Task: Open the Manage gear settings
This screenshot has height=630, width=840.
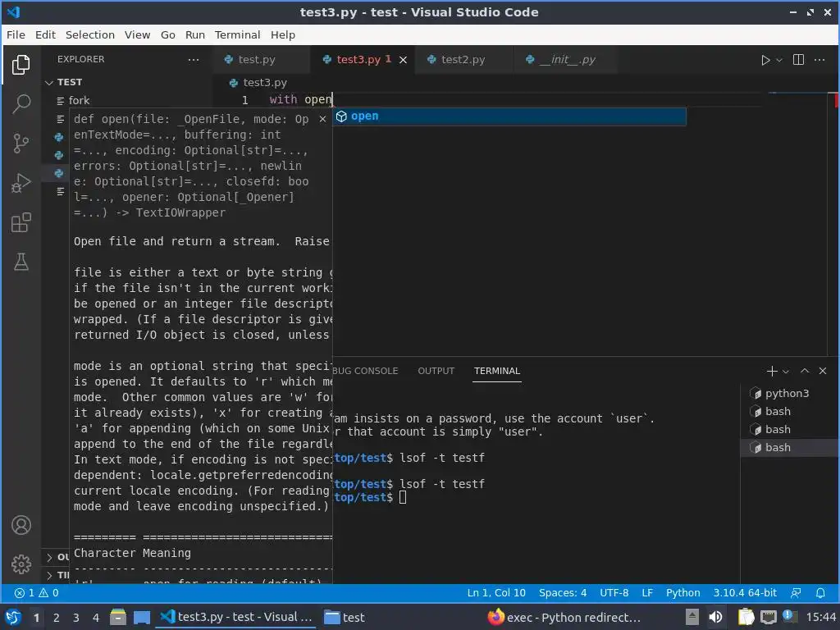Action: pyautogui.click(x=21, y=564)
